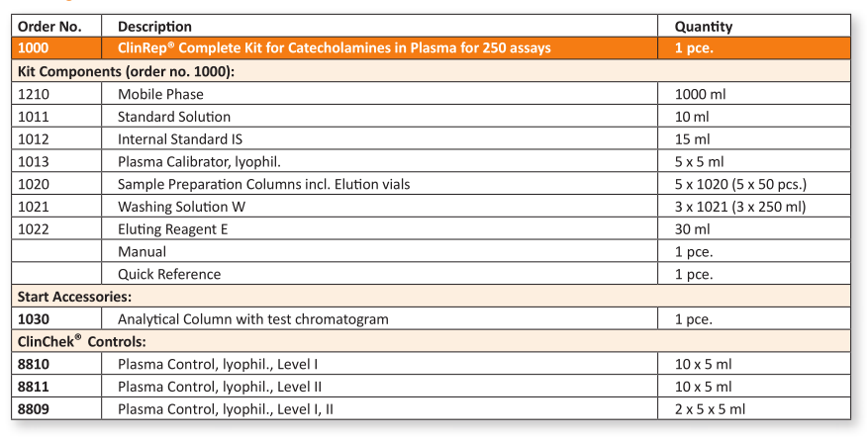Screen dimensions: 868x439
Task: Click Eluting Reagent E description
Action: point(173,229)
